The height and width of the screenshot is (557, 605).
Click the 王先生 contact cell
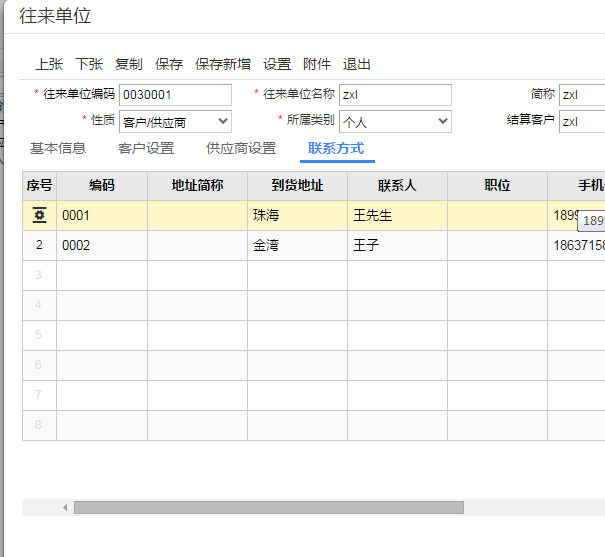point(397,215)
